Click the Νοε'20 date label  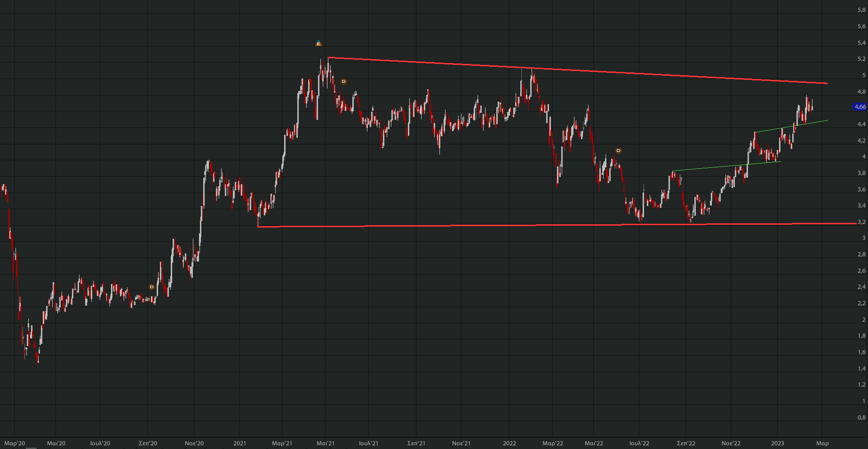point(194,443)
